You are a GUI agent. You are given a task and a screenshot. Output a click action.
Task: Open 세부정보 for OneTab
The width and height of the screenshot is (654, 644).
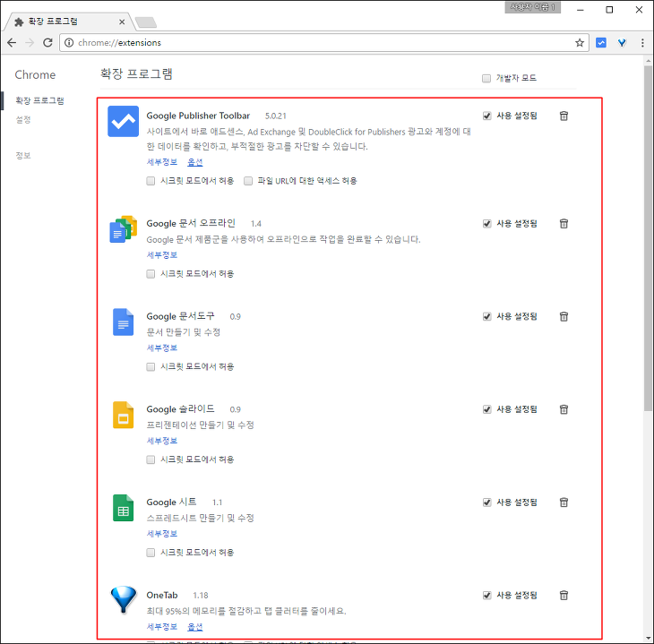click(162, 626)
